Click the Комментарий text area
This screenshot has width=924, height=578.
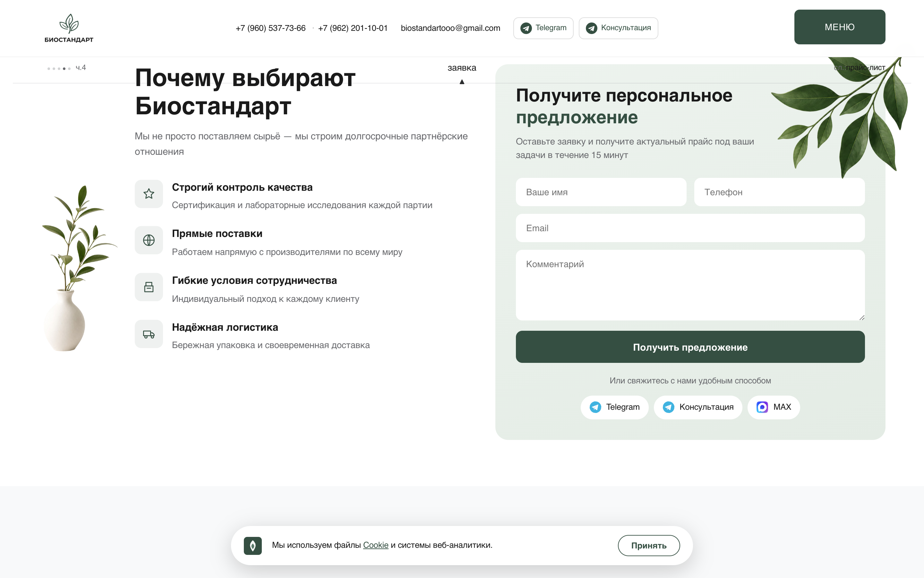pos(690,285)
